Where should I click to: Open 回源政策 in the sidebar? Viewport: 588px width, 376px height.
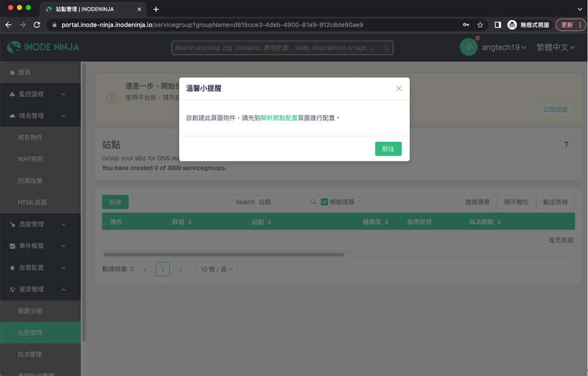[40, 181]
